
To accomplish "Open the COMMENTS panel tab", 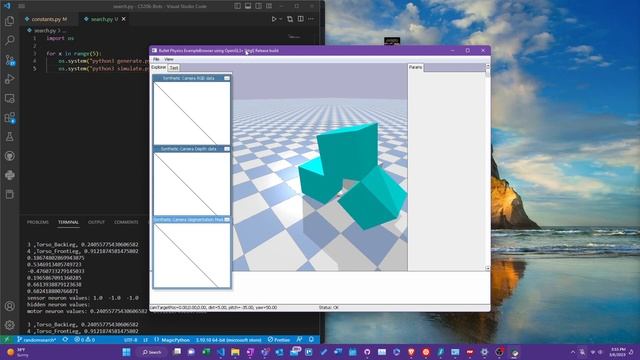I will (x=126, y=222).
